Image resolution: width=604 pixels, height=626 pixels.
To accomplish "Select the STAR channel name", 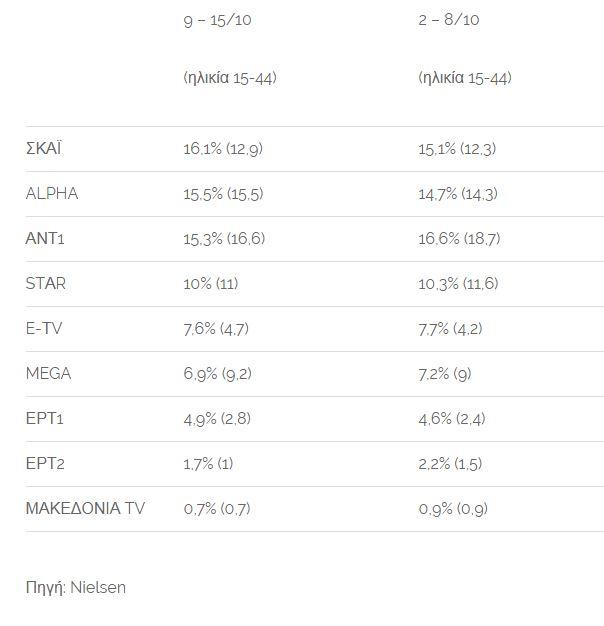I will [x=46, y=284].
